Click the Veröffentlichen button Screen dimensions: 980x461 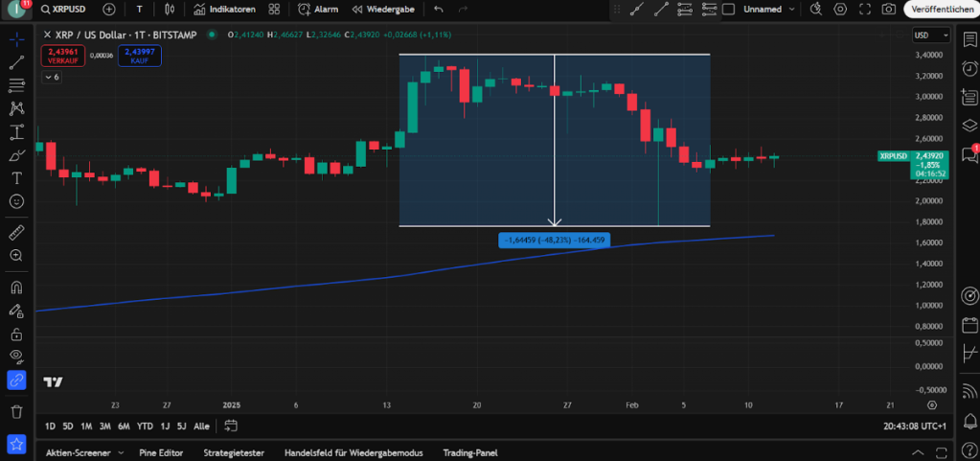pyautogui.click(x=942, y=10)
